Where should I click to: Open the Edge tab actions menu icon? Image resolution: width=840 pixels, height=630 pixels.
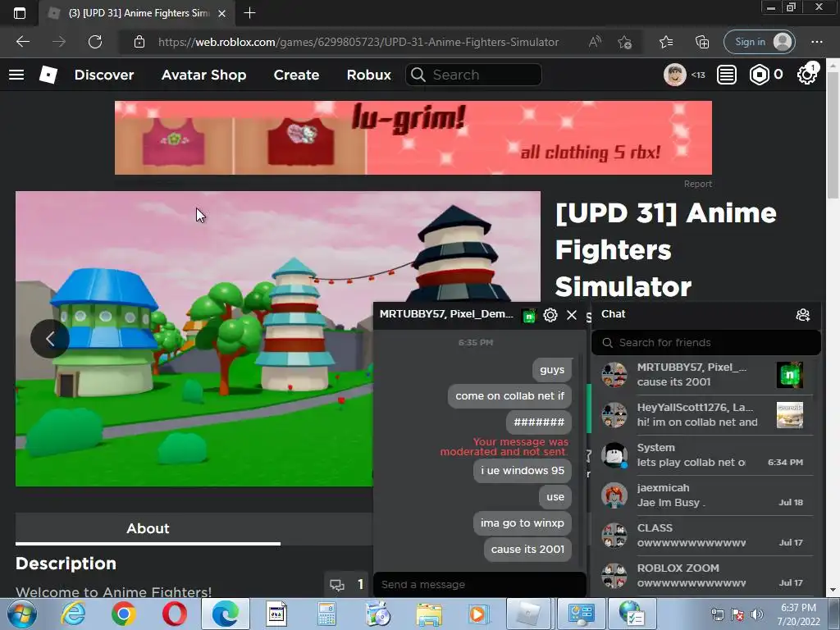20,13
